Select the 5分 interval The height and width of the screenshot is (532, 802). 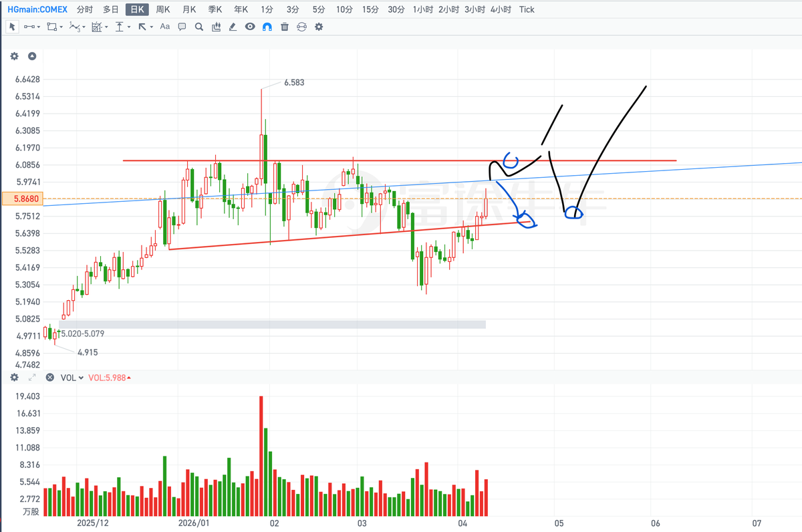[319, 9]
